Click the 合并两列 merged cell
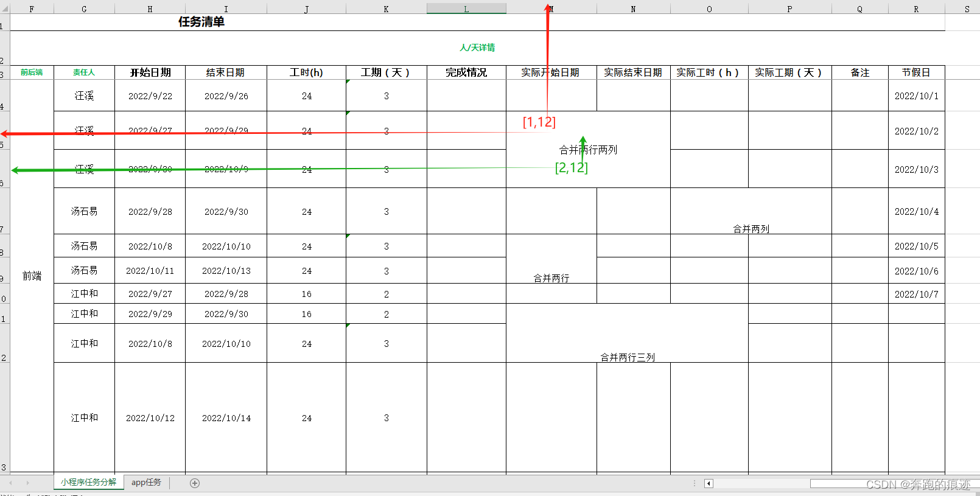 [x=751, y=211]
